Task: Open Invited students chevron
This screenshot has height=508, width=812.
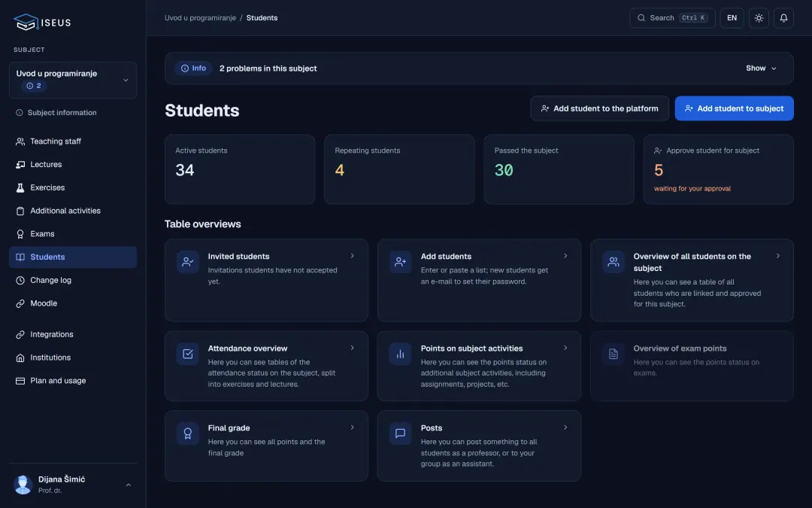Action: pyautogui.click(x=352, y=256)
